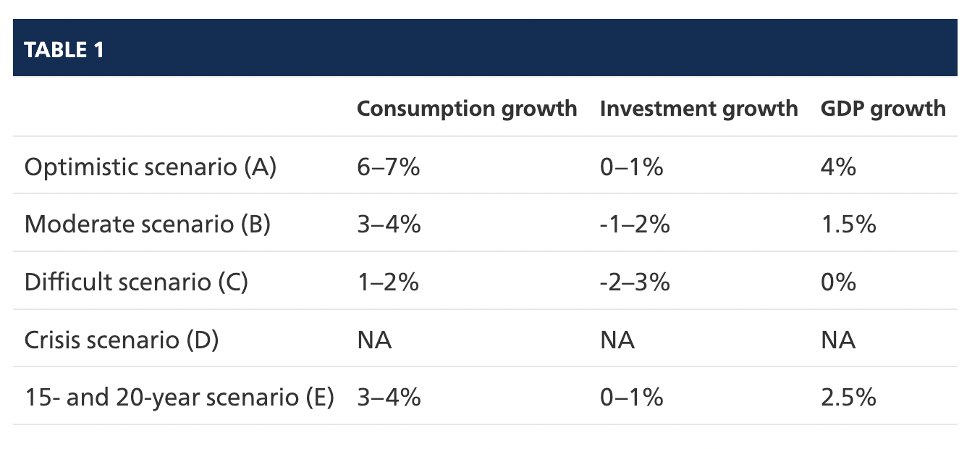Viewport: 980px width, 449px height.
Task: Click the 4% GDP growth cell
Action: [838, 167]
